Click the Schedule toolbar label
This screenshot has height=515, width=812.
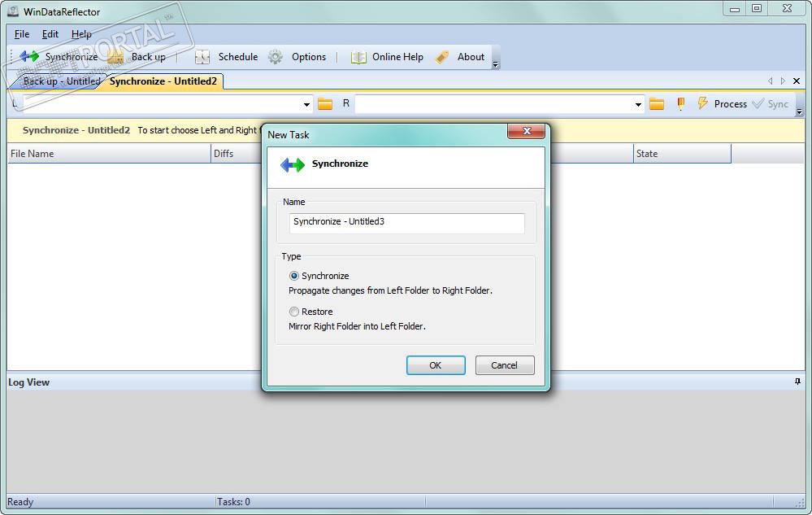point(238,57)
